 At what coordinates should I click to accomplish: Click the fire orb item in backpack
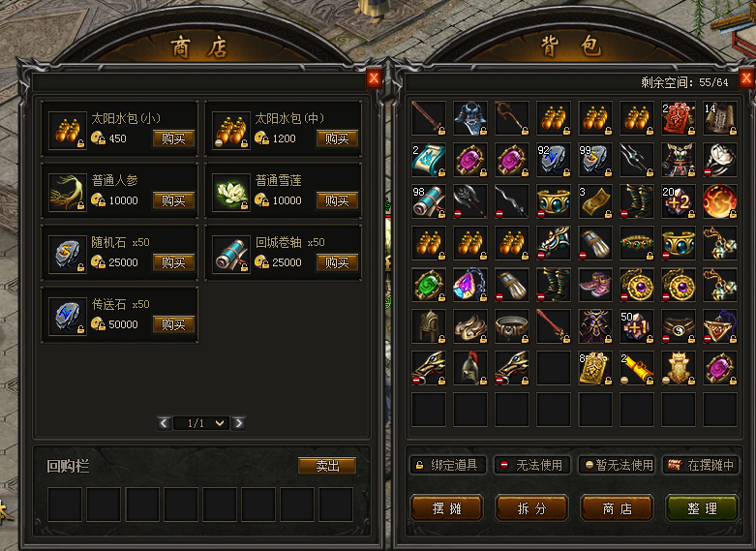pos(720,201)
